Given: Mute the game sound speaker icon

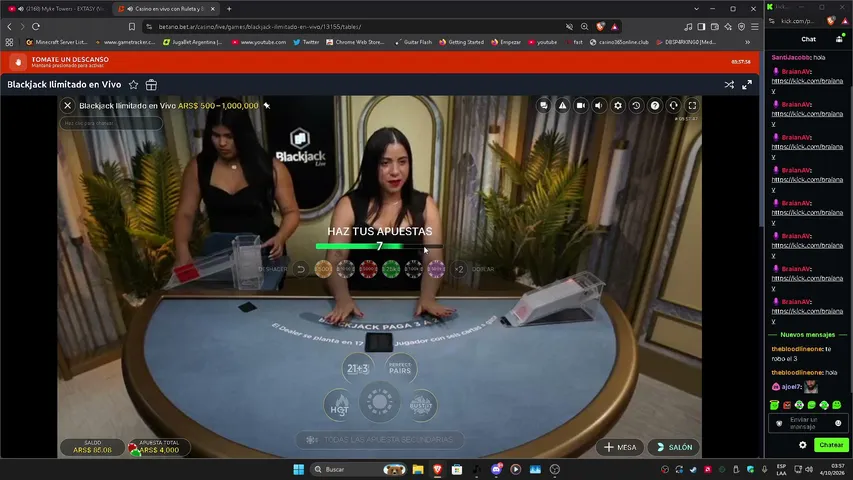Looking at the screenshot, I should pos(599,106).
